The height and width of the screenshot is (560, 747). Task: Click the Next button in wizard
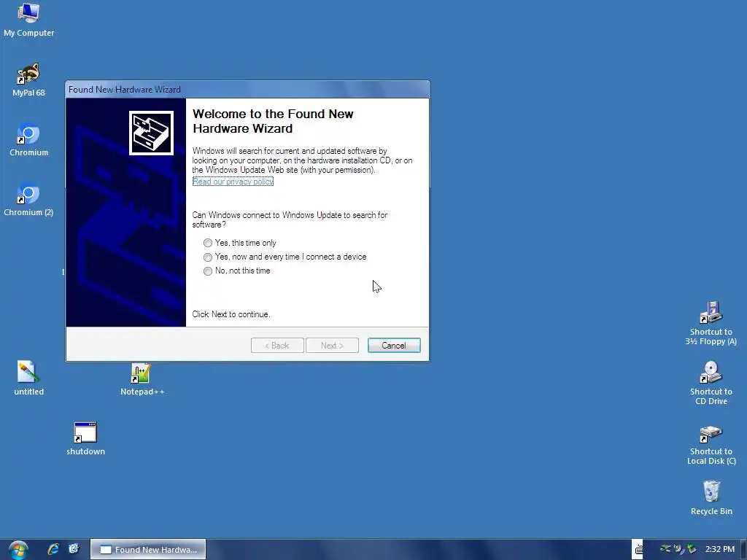click(x=332, y=345)
